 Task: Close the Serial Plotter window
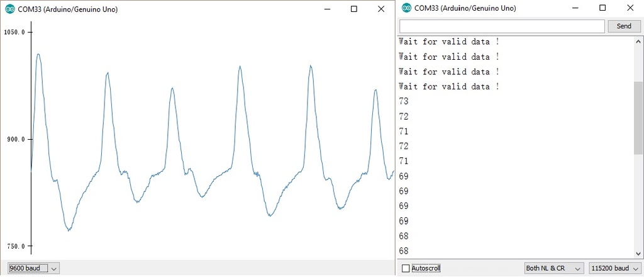click(380, 9)
